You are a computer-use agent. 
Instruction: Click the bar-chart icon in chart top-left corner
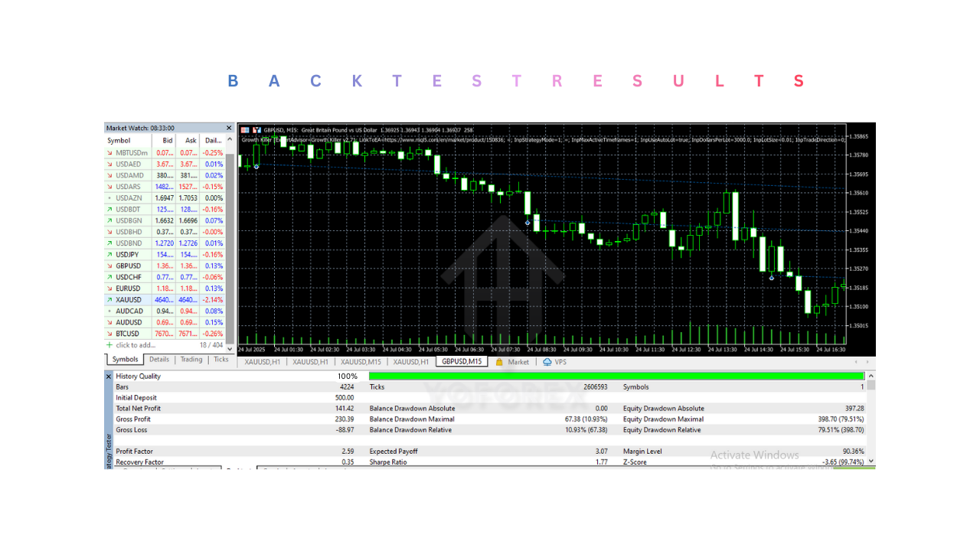246,129
